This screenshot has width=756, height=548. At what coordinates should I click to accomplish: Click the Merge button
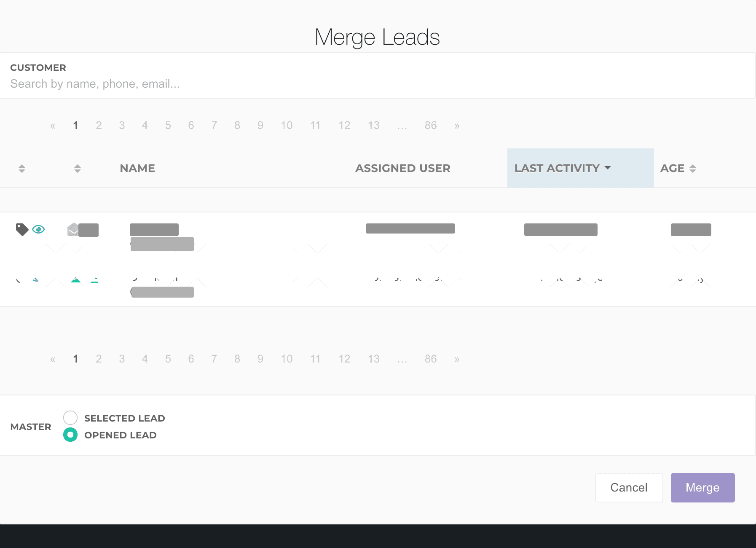(x=702, y=487)
